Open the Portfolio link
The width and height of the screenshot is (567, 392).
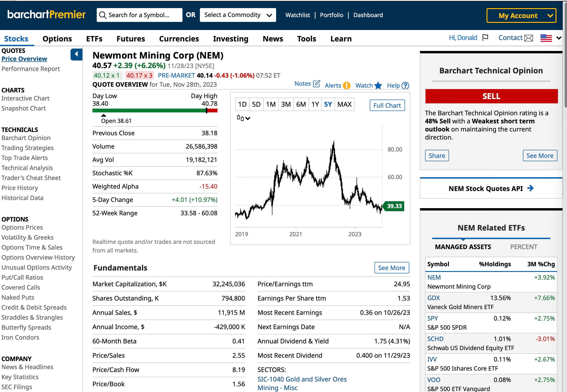[x=331, y=15]
